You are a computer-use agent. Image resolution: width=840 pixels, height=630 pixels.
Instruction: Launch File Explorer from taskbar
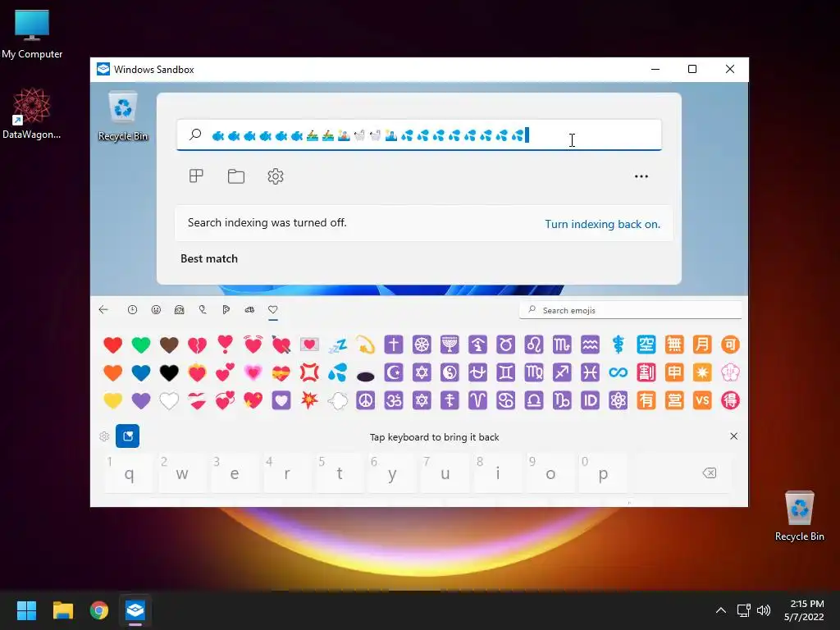(x=62, y=610)
